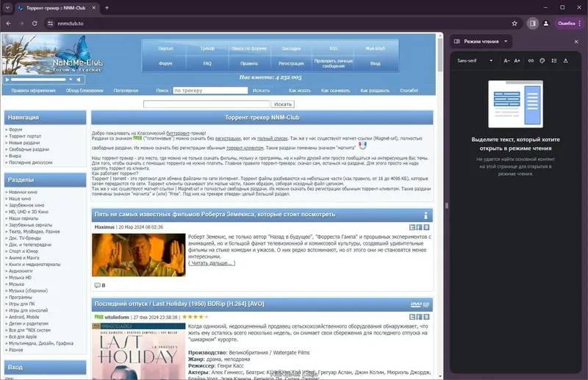Toggle the browser side panel icon
This screenshot has width=588, height=380.
pyautogui.click(x=532, y=24)
